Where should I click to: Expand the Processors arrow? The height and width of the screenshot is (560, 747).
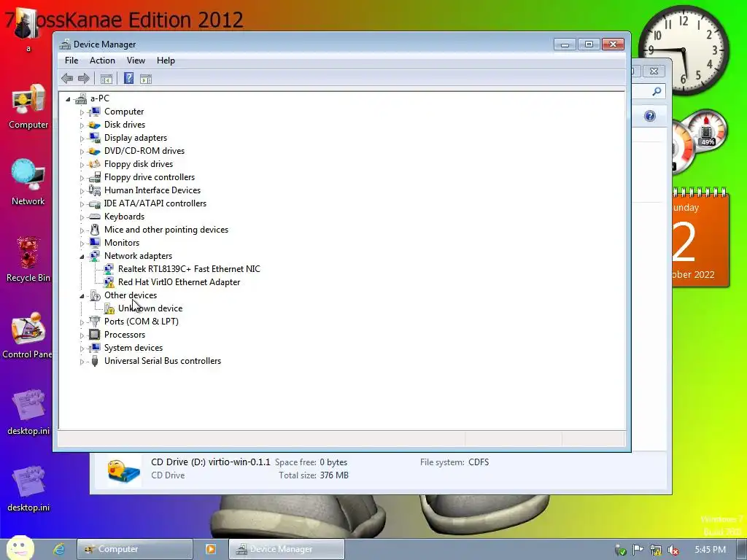[82, 335]
